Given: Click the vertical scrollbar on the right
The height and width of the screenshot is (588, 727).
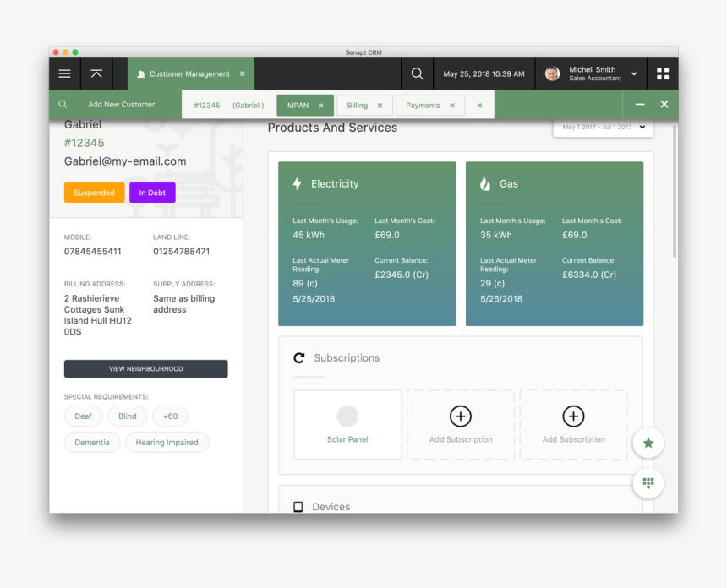Looking at the screenshot, I should [674, 194].
